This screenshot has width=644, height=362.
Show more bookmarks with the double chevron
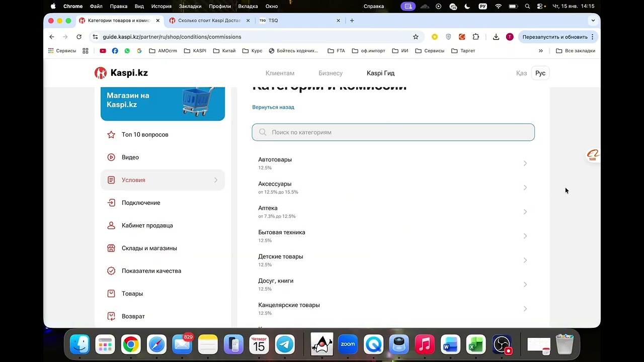tap(541, 51)
